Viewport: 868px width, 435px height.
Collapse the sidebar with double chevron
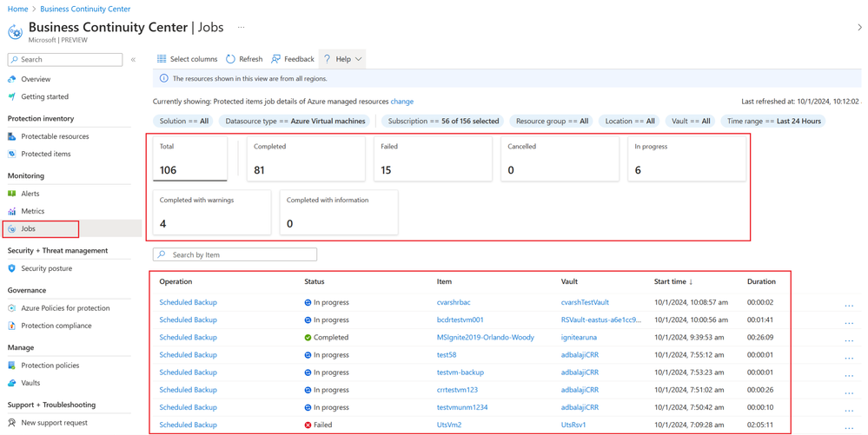(133, 60)
